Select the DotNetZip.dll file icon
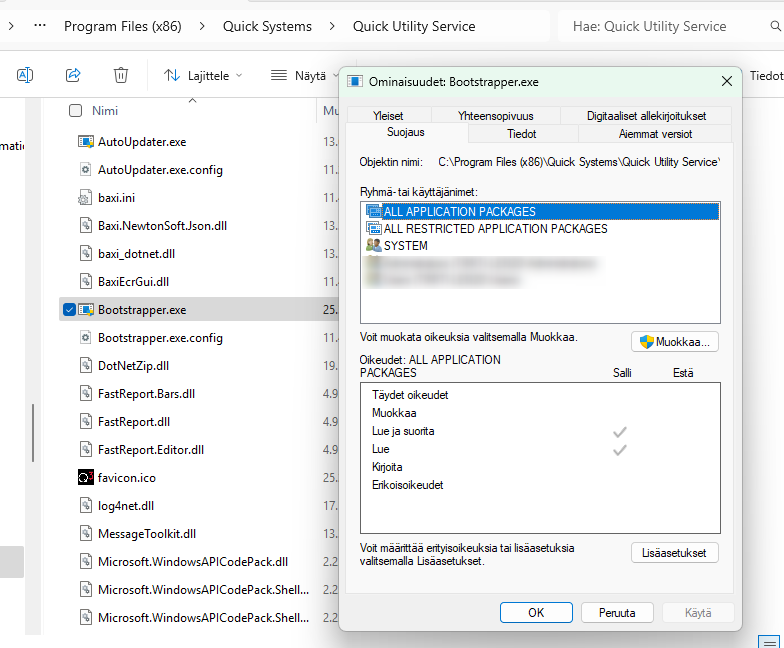Image resolution: width=784 pixels, height=648 pixels. pyautogui.click(x=86, y=366)
